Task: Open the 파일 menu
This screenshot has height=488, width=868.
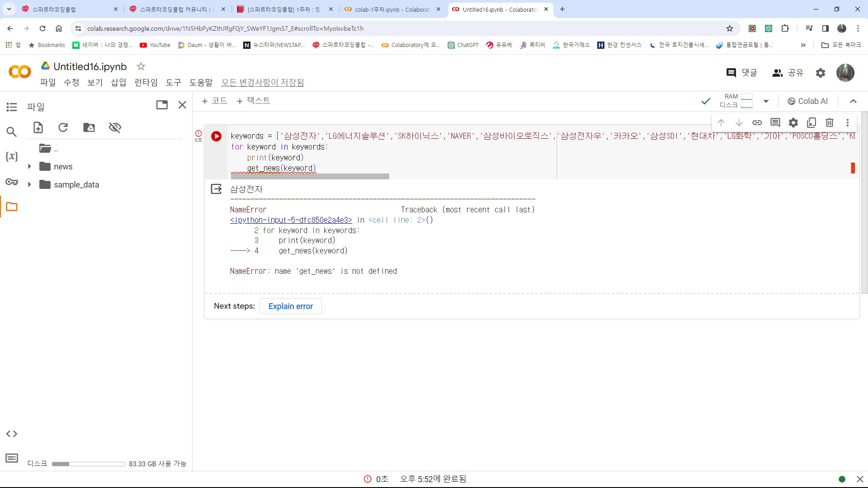Action: click(48, 82)
